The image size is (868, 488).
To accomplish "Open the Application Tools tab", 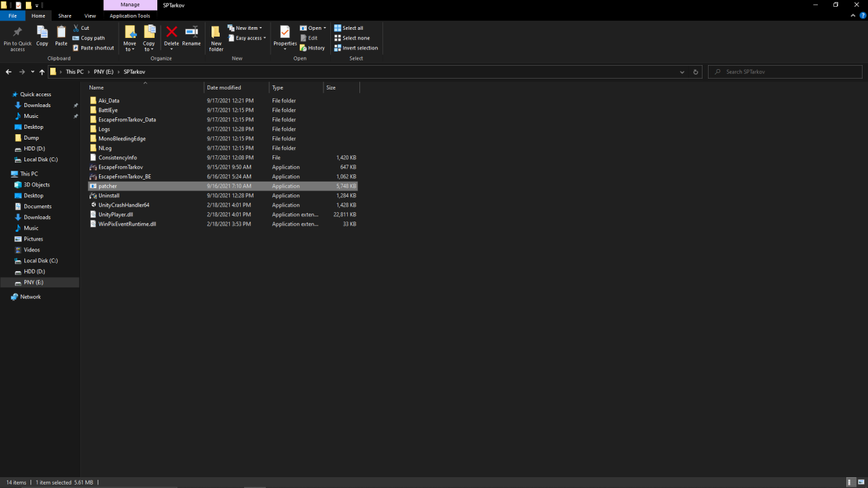I will pos(130,16).
